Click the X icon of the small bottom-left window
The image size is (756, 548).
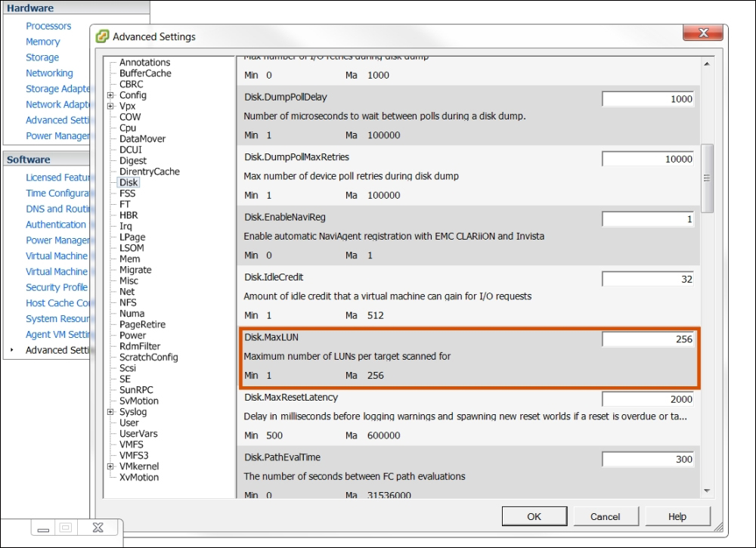98,528
